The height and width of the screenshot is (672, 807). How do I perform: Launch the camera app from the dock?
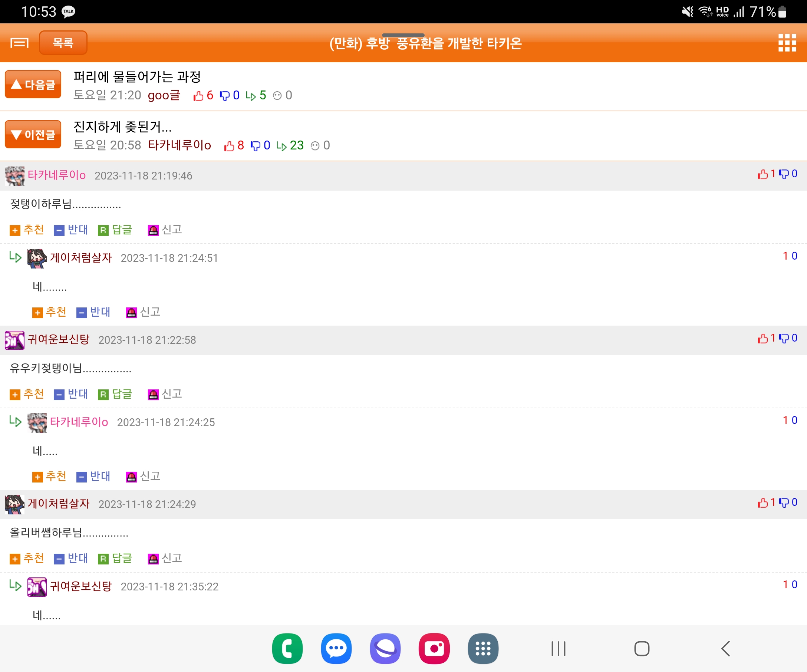tap(434, 649)
